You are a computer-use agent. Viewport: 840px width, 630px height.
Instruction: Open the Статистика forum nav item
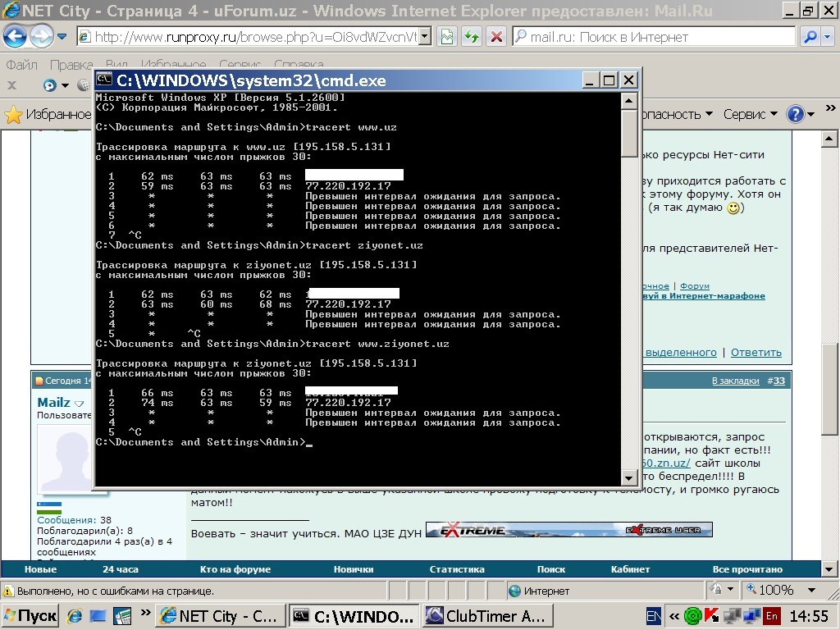pyautogui.click(x=456, y=569)
